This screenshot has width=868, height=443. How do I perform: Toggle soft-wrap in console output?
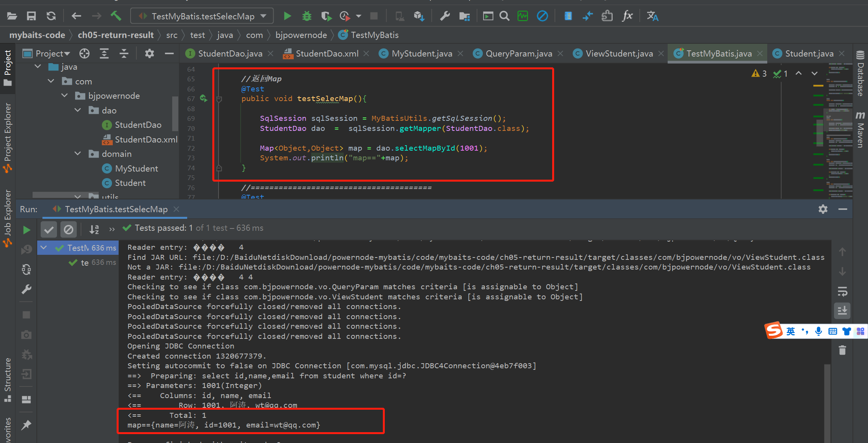click(842, 291)
